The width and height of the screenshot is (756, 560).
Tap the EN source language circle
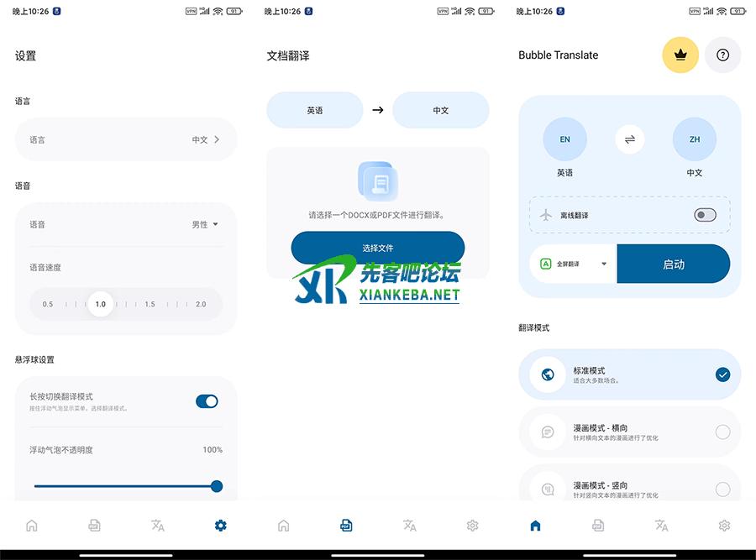564,139
